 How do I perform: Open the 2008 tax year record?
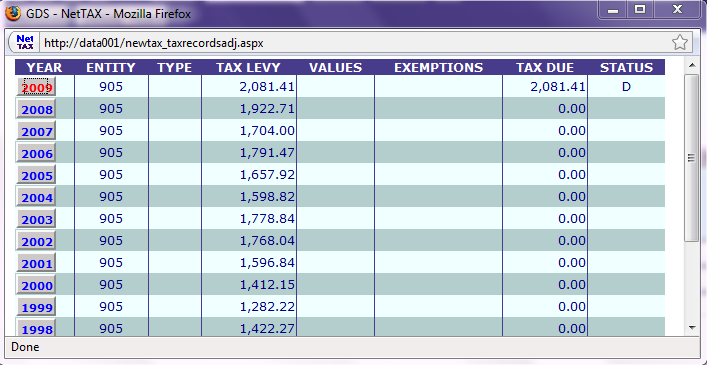tap(36, 109)
